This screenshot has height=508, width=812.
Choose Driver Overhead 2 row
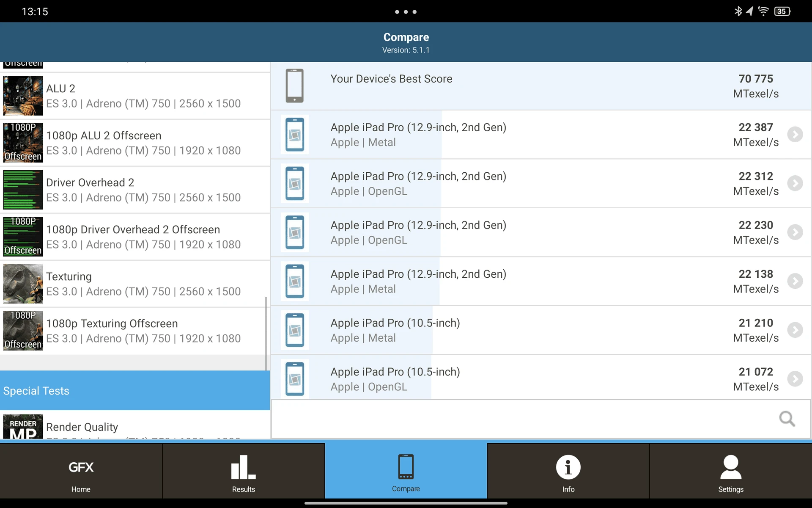(135, 190)
